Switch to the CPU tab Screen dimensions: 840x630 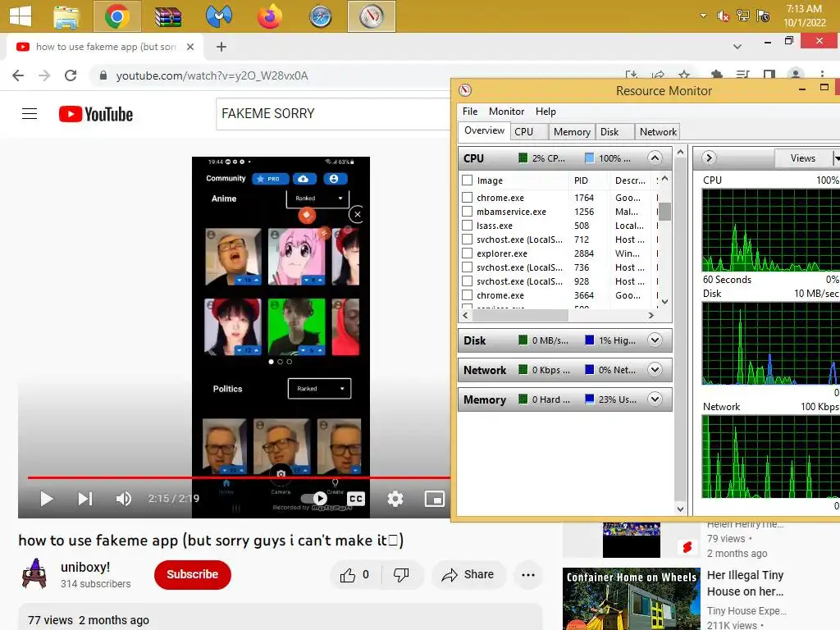[530, 132]
